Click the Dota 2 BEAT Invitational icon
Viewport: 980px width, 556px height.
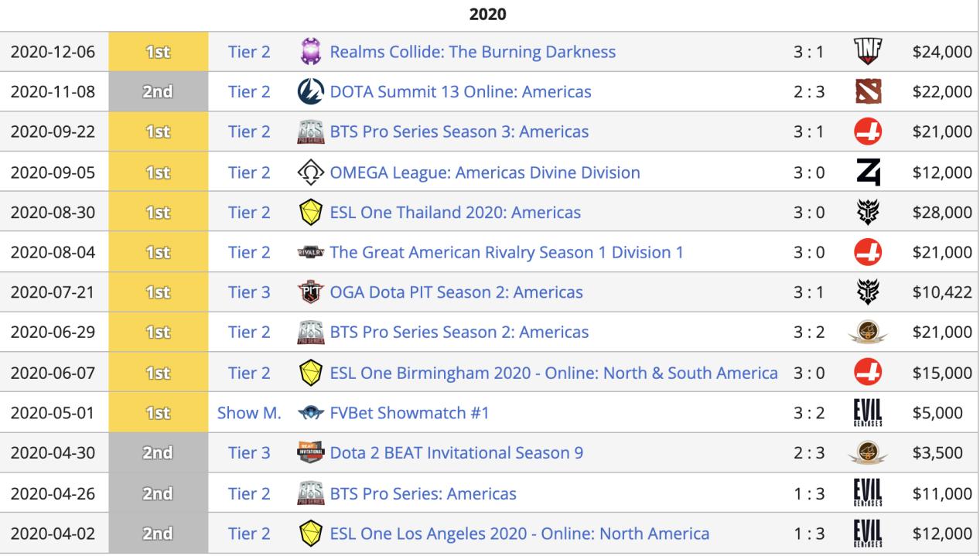point(309,453)
